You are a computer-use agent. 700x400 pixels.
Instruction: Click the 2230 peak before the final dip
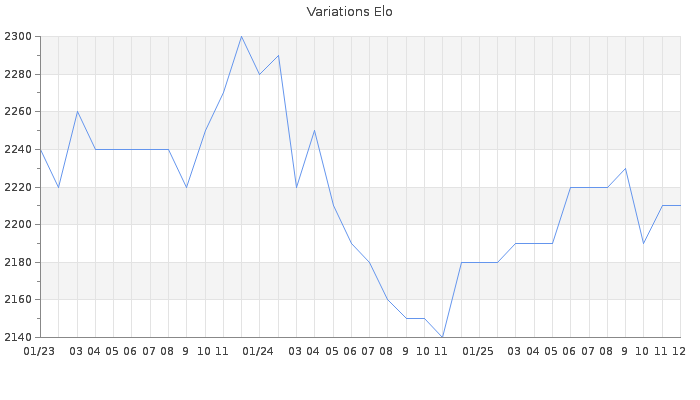tap(625, 168)
